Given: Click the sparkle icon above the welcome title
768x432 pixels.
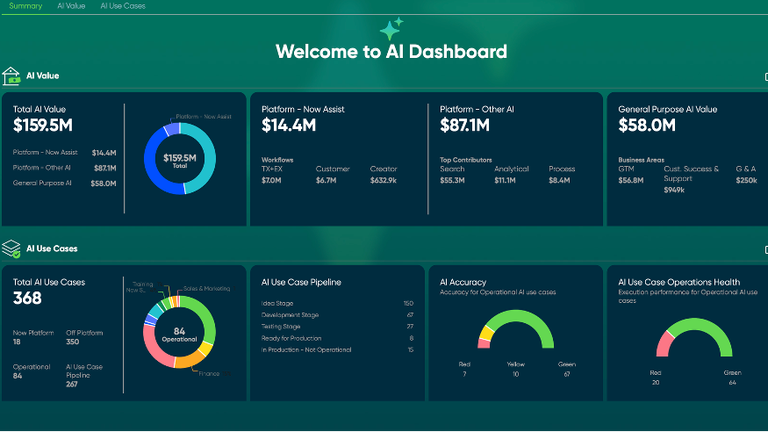Looking at the screenshot, I should tap(391, 28).
